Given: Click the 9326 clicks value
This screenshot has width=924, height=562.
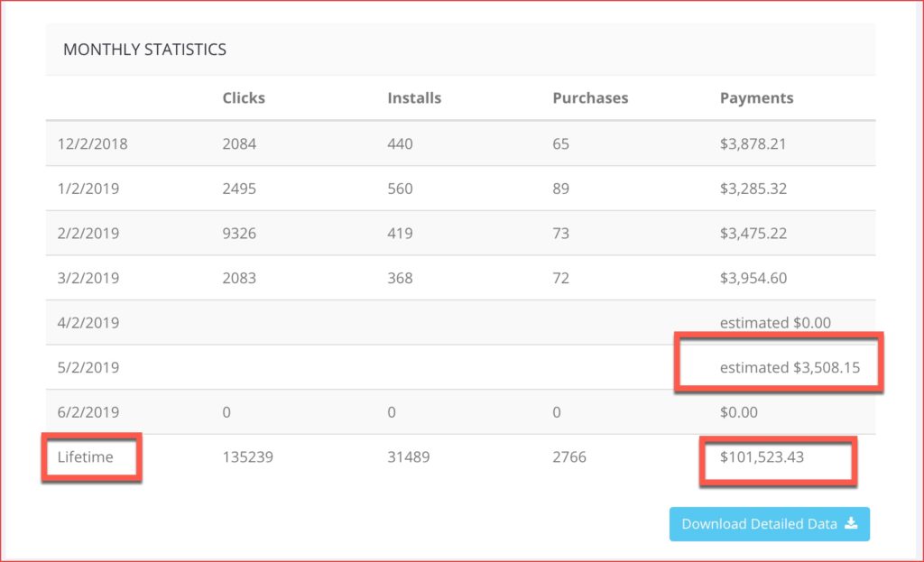Looking at the screenshot, I should pos(239,234).
